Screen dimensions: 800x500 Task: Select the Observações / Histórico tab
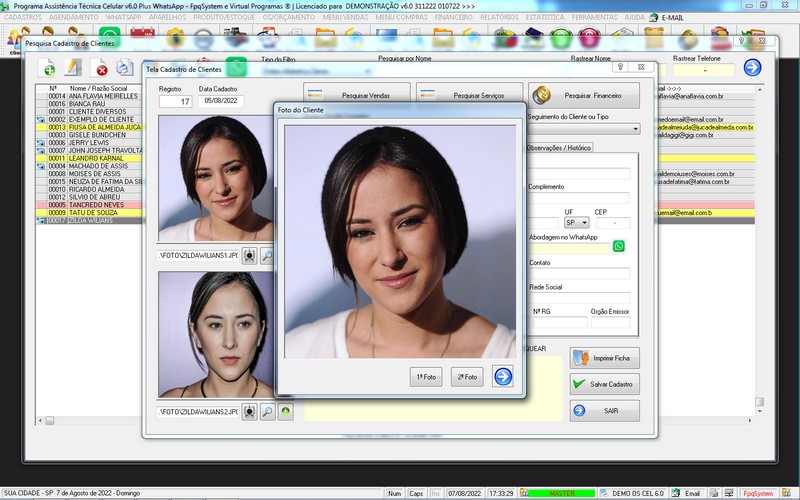click(x=559, y=147)
